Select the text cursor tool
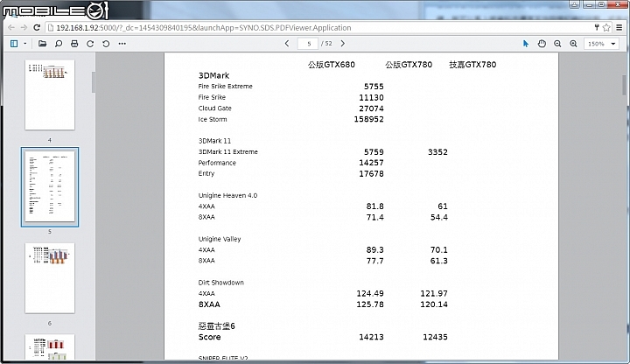The width and height of the screenshot is (630, 364). point(526,44)
